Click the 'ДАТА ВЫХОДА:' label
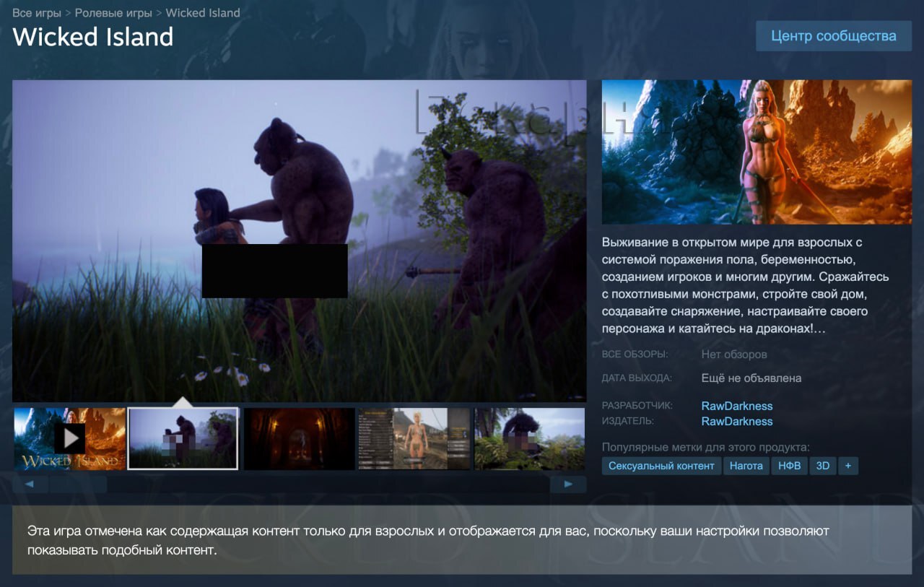The height and width of the screenshot is (587, 924). [x=637, y=378]
